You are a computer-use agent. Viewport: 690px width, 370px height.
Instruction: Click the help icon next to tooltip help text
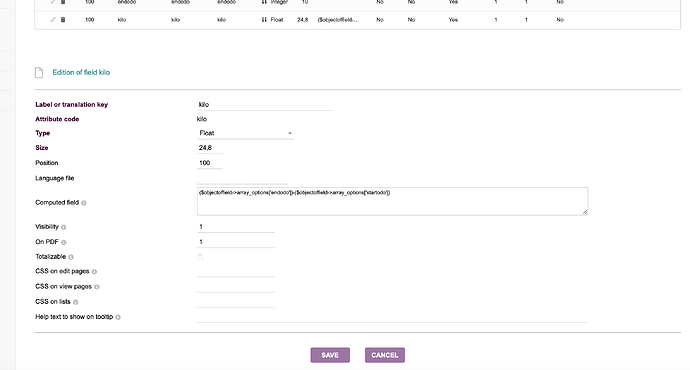pyautogui.click(x=118, y=317)
